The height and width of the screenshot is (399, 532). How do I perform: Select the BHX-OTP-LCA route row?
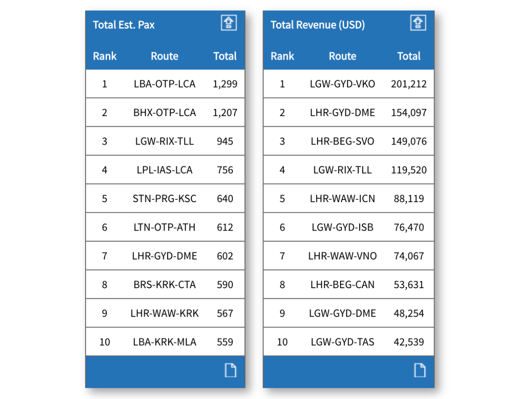pyautogui.click(x=164, y=113)
